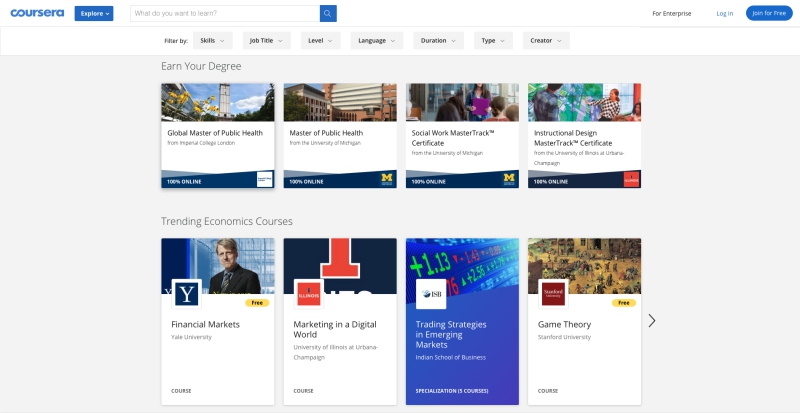Click the Join for Free button
The height and width of the screenshot is (413, 800).
click(x=769, y=13)
